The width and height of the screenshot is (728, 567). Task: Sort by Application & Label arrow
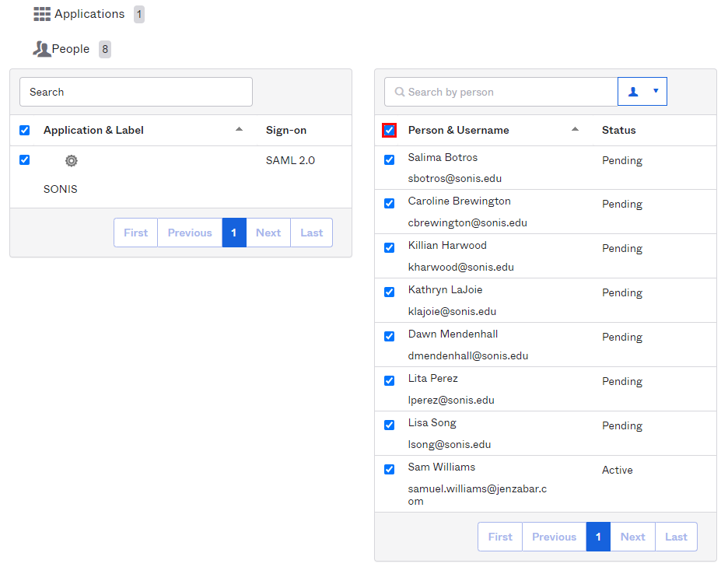click(x=239, y=129)
